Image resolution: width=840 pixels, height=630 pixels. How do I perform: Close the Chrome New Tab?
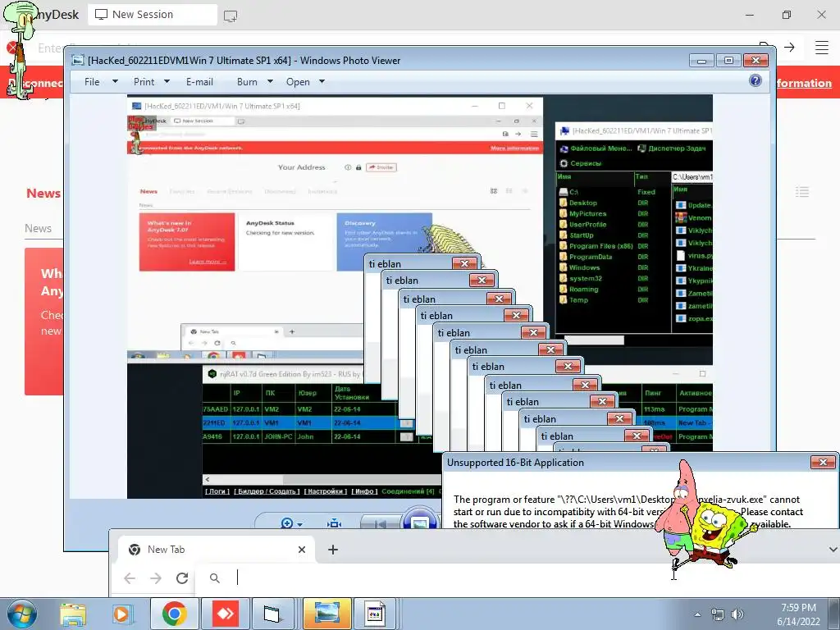(302, 550)
